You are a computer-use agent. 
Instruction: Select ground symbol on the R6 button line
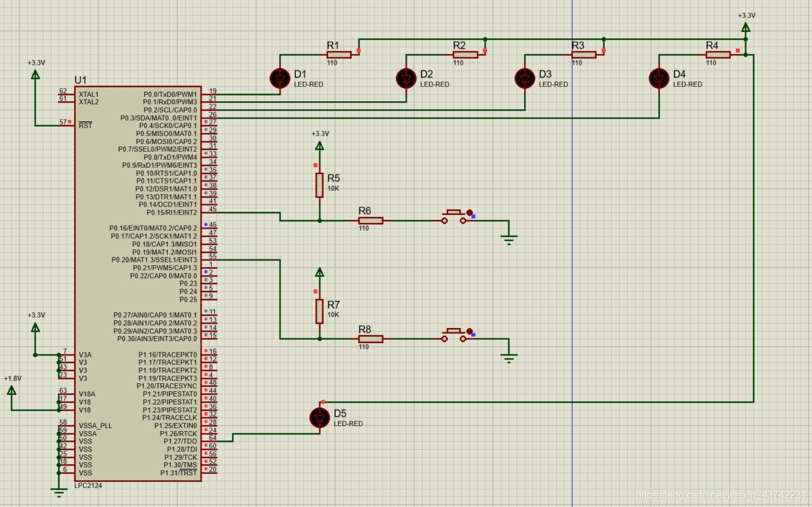tap(509, 239)
